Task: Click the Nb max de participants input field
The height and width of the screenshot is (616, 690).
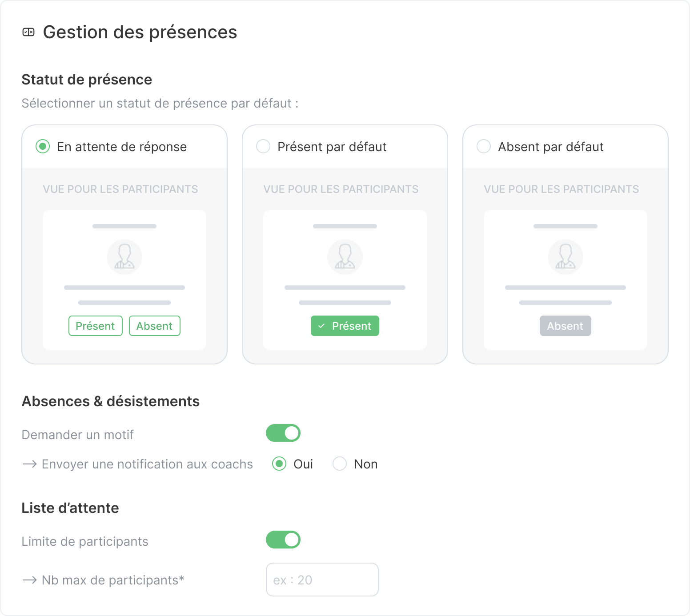Action: [x=322, y=580]
